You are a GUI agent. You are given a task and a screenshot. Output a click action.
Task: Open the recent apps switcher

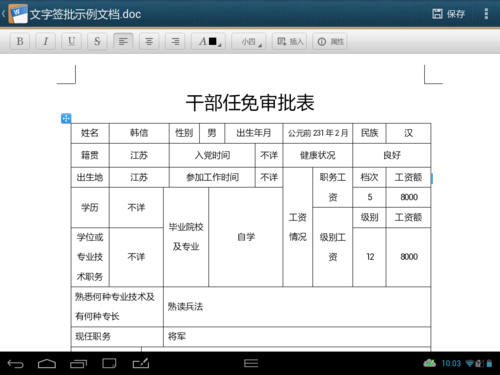pyautogui.click(x=78, y=363)
